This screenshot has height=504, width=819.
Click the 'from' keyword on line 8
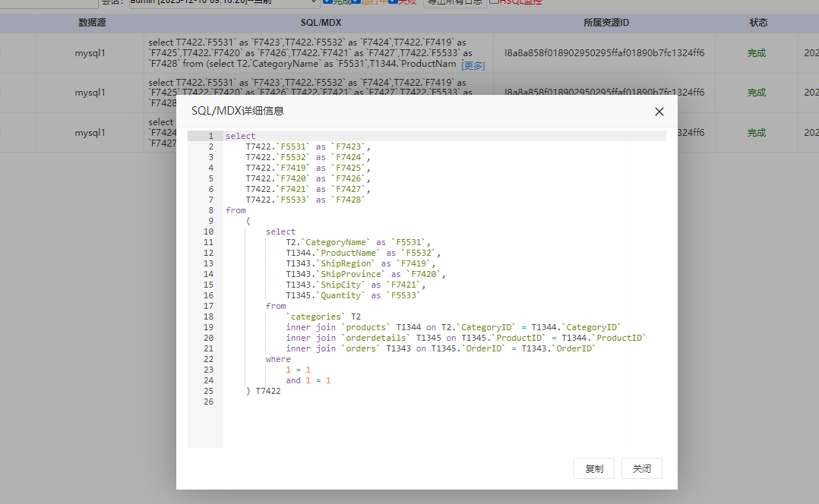tap(236, 210)
